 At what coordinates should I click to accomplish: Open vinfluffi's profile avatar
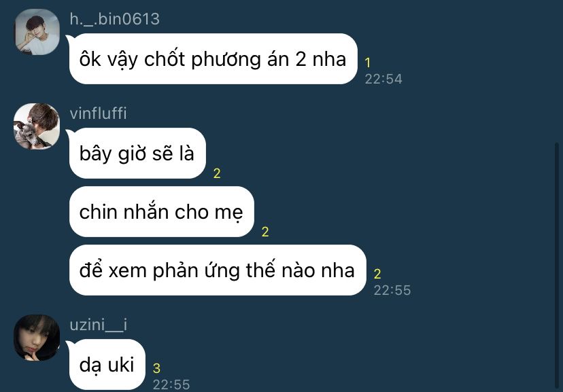37,126
